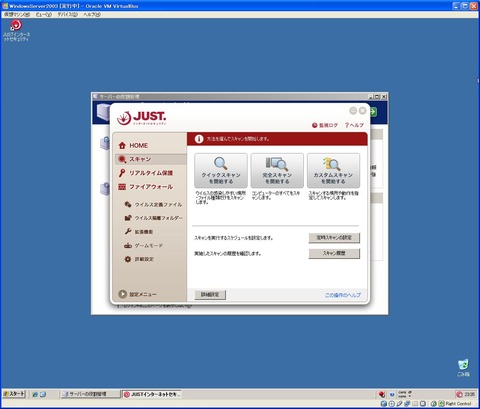The image size is (480, 409).
Task: Switch to JUSTインターネットセキュリティ taskbar button
Action: pyautogui.click(x=152, y=394)
